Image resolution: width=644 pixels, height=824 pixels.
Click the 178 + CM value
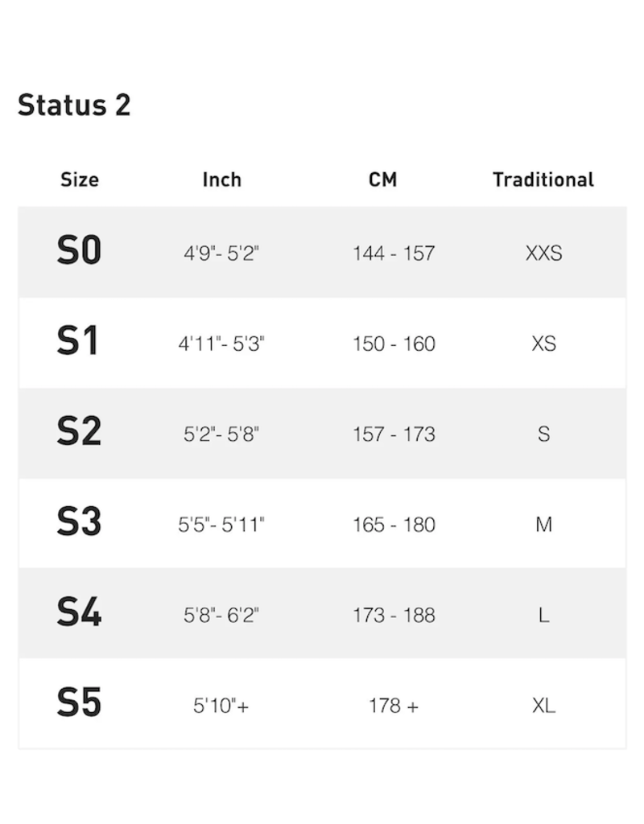point(394,706)
